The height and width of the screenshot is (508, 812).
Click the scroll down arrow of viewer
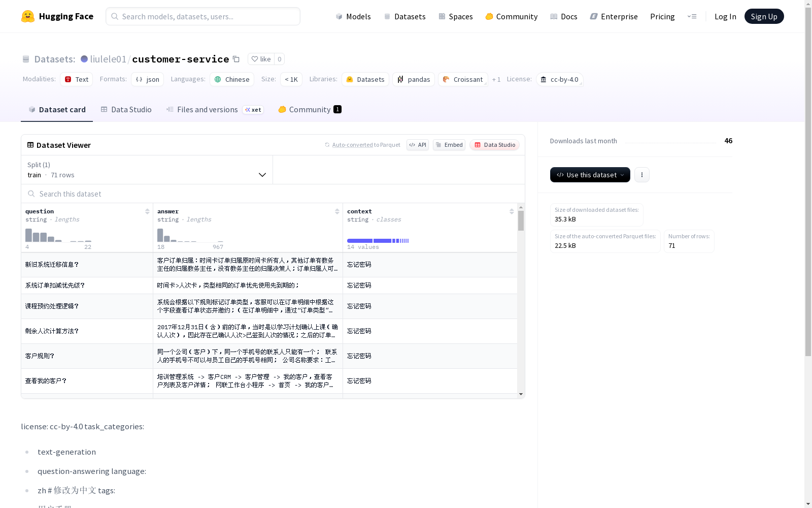tap(521, 394)
